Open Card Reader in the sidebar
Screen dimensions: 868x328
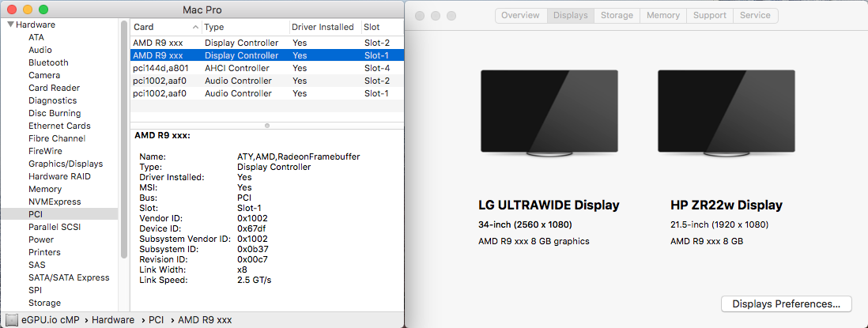[x=54, y=88]
